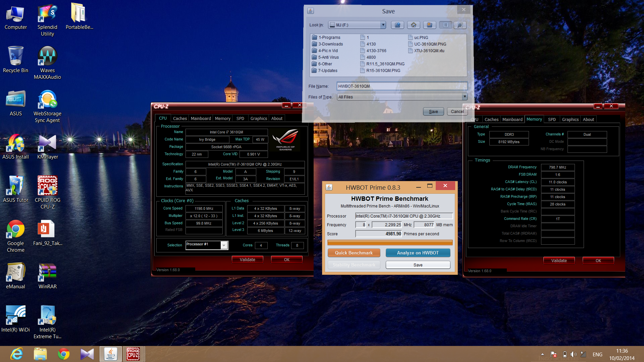Click HWBOT Prime Processor text field

pos(404,216)
